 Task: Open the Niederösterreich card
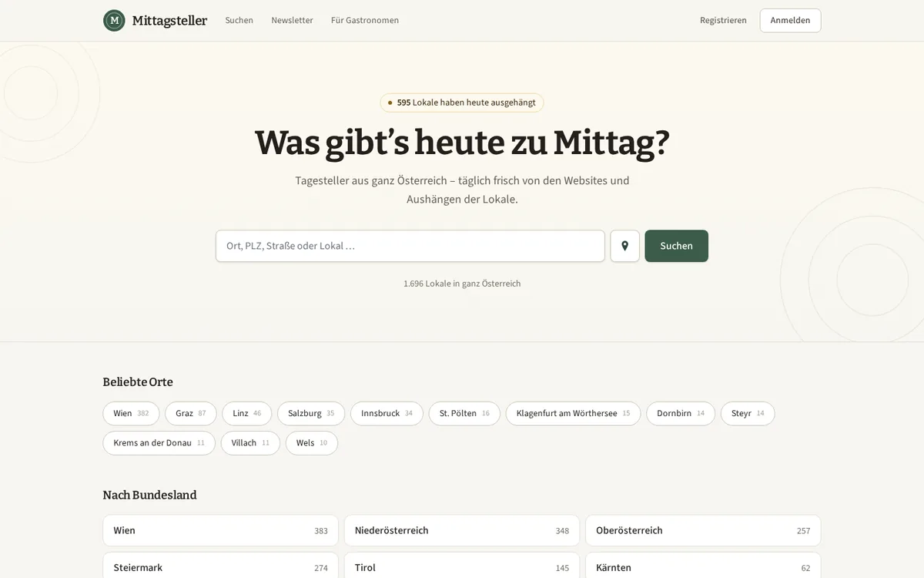462,530
